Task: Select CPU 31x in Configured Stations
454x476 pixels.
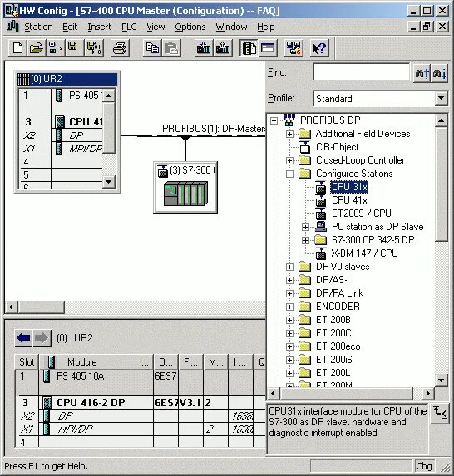Action: [x=349, y=187]
